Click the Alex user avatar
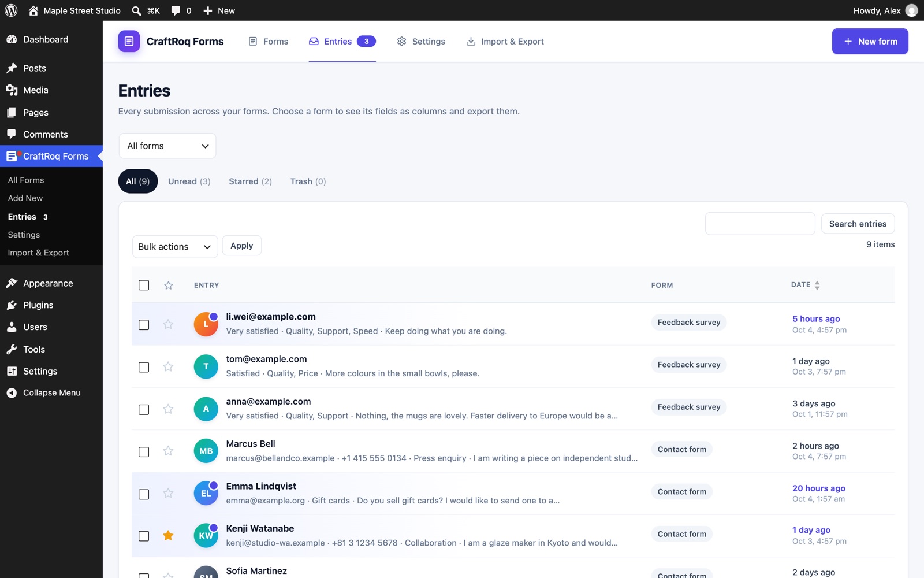 pos(911,10)
